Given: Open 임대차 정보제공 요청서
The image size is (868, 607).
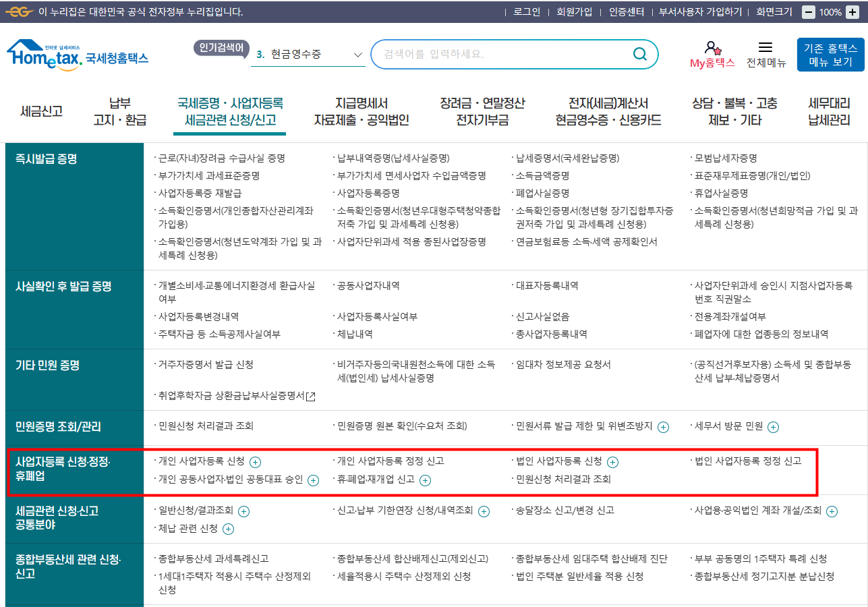Looking at the screenshot, I should pos(563,365).
